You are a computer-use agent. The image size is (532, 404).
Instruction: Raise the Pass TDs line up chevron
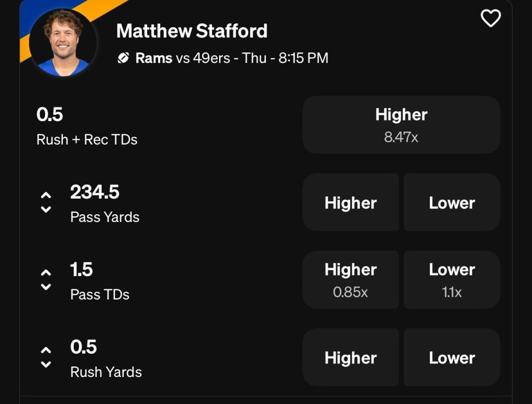click(x=46, y=273)
